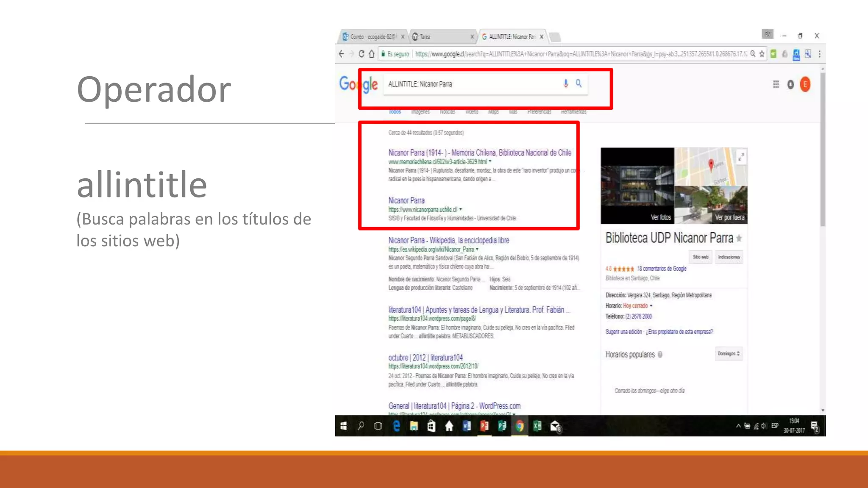The height and width of the screenshot is (488, 868).
Task: Bookmark this page with the star icon
Action: [762, 54]
